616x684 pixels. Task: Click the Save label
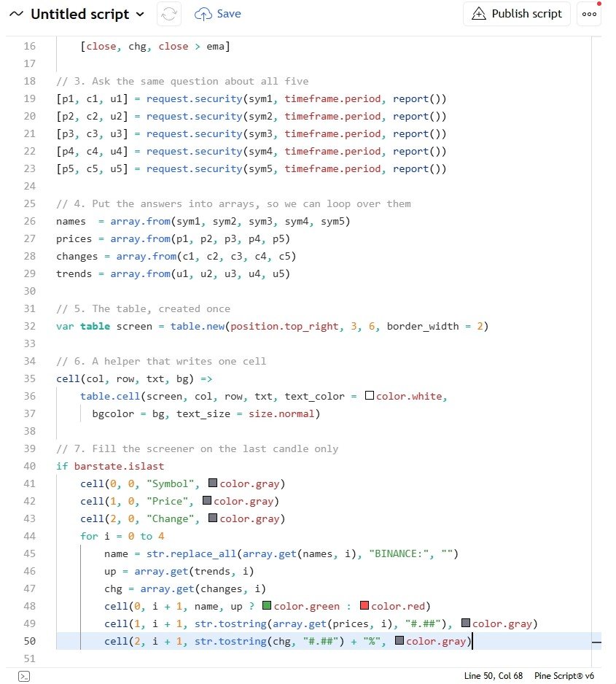[x=229, y=14]
